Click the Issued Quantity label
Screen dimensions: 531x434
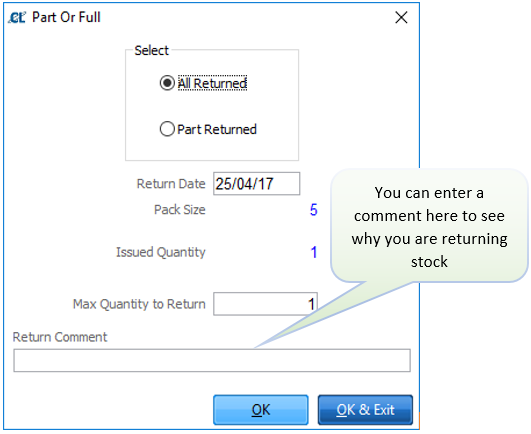161,252
